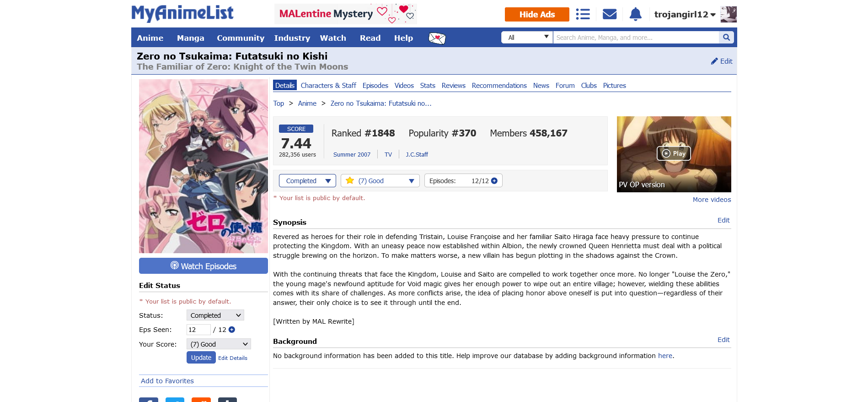
Task: Click the MALentine love letter icon
Action: (x=437, y=38)
